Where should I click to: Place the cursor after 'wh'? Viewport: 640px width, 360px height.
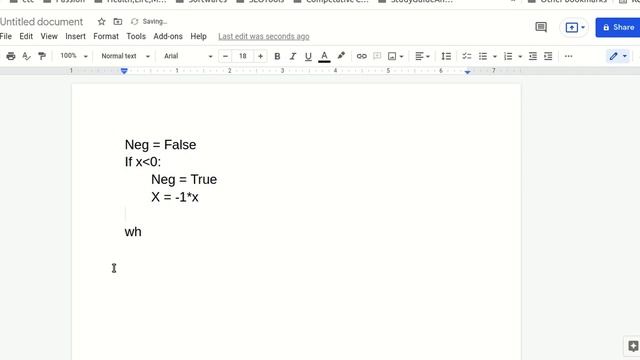pos(142,232)
